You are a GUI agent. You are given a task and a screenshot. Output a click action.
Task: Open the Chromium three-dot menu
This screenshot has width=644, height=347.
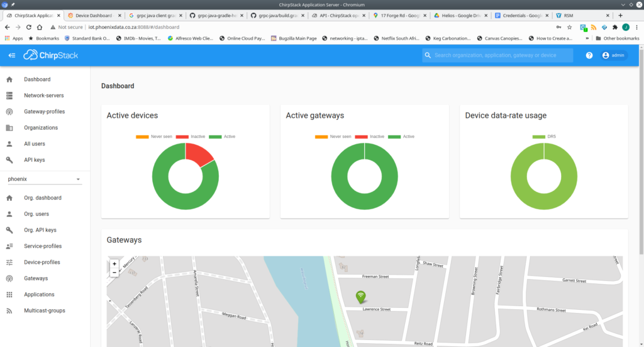(636, 27)
